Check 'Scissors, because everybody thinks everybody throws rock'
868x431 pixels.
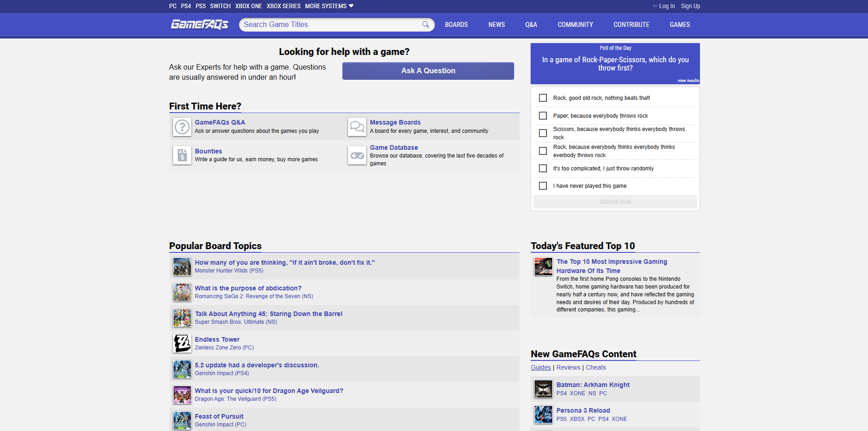pyautogui.click(x=543, y=133)
